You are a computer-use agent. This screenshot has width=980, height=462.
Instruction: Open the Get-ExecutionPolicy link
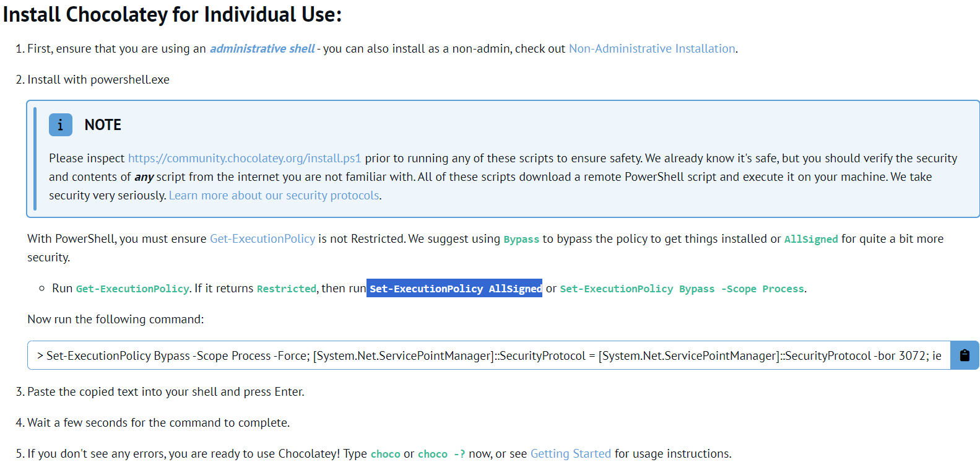click(262, 239)
